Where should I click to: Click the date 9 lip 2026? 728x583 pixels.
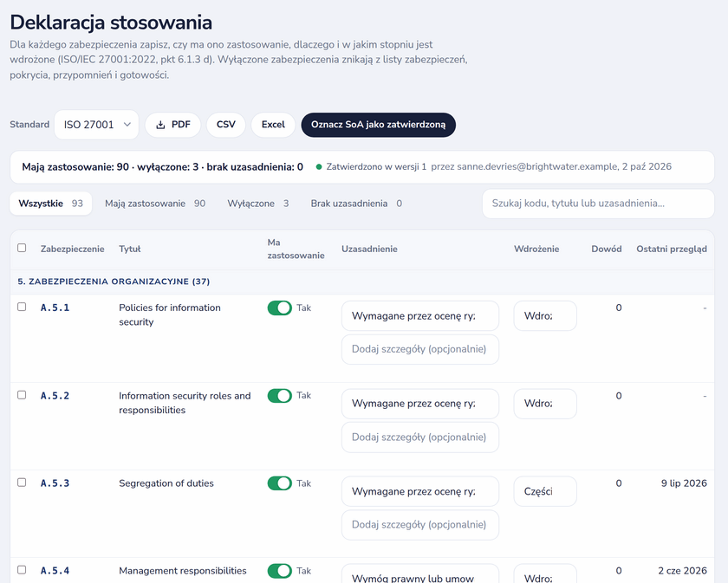pos(684,483)
